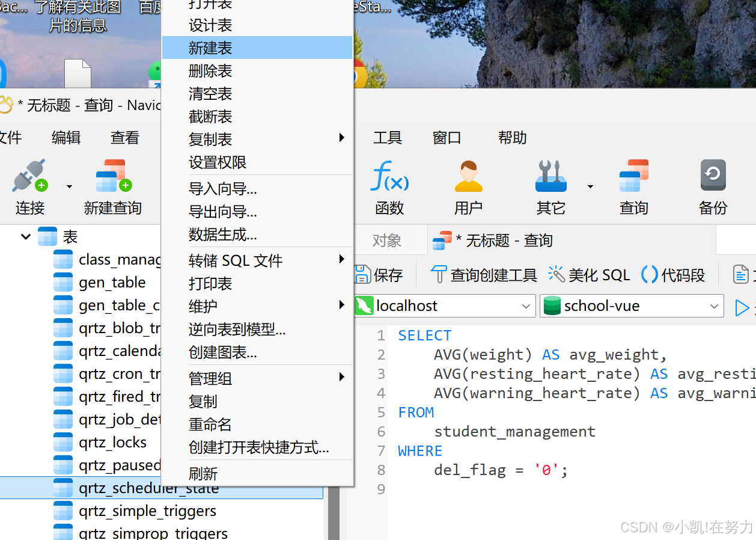
Task: Open the 查看 menu
Action: click(125, 138)
